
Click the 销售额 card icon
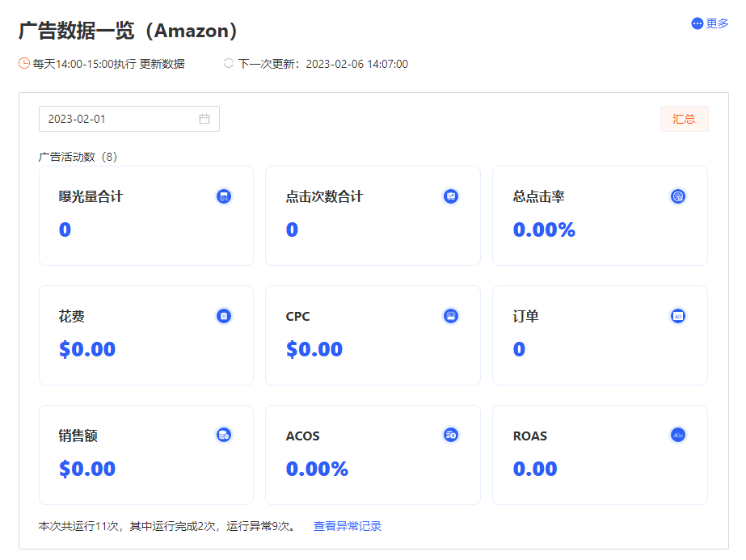(224, 435)
